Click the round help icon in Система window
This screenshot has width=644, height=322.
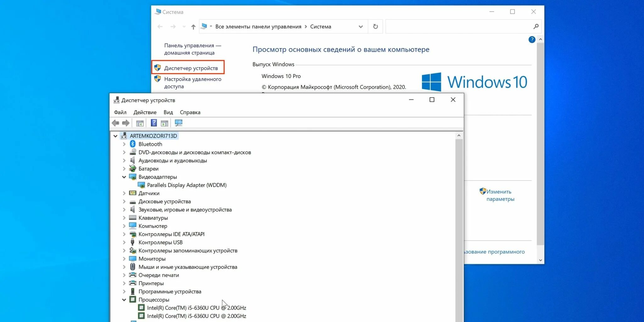[532, 40]
